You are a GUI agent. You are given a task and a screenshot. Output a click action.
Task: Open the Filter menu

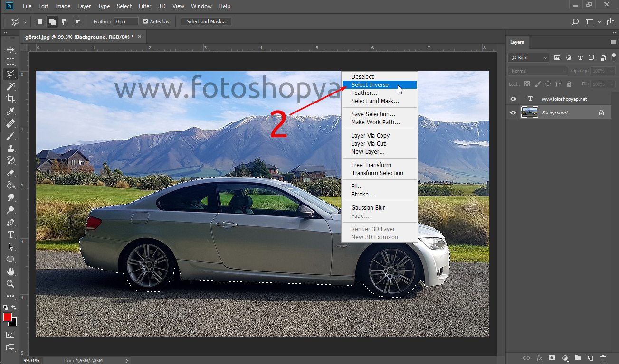[145, 6]
